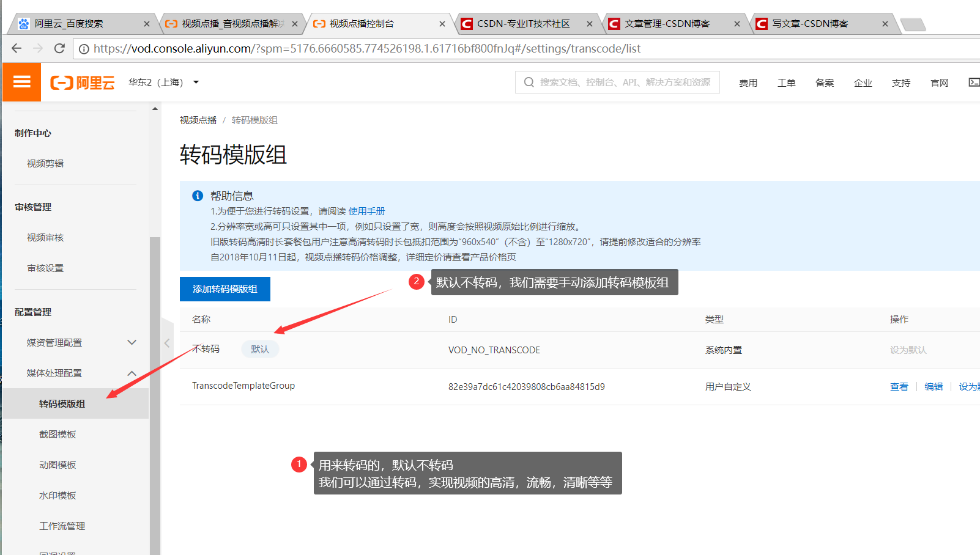Click 工单 in the top navigation
The height and width of the screenshot is (555, 980).
[786, 82]
